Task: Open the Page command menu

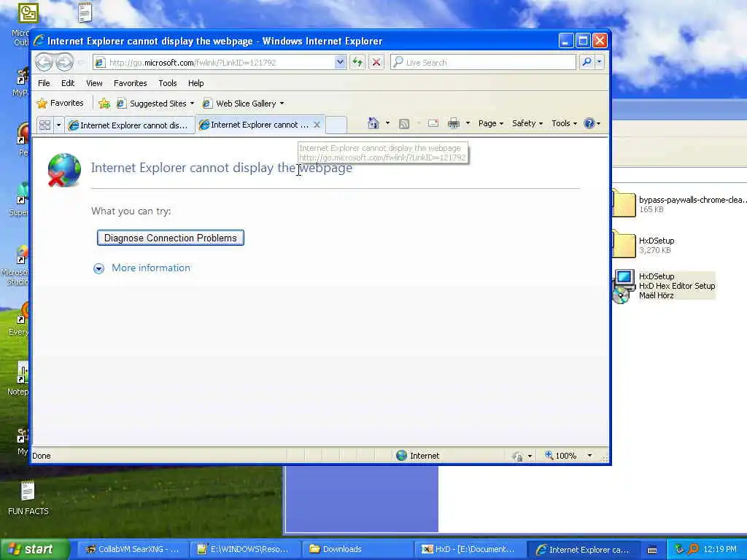Action: click(491, 123)
